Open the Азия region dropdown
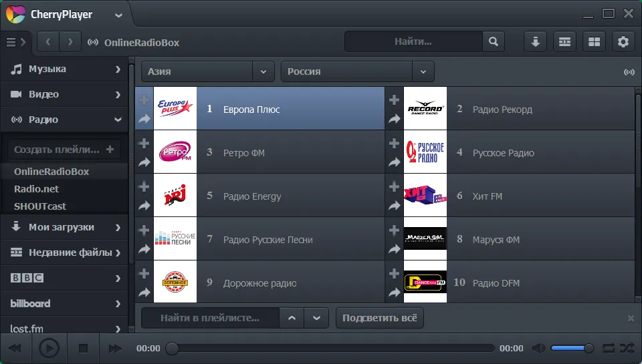The image size is (642, 364). tap(207, 71)
